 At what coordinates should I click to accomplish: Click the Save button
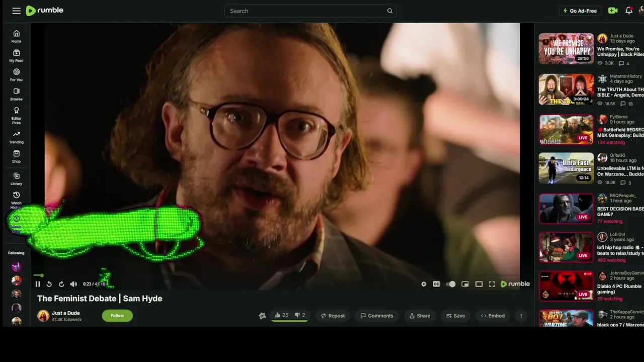[455, 316]
